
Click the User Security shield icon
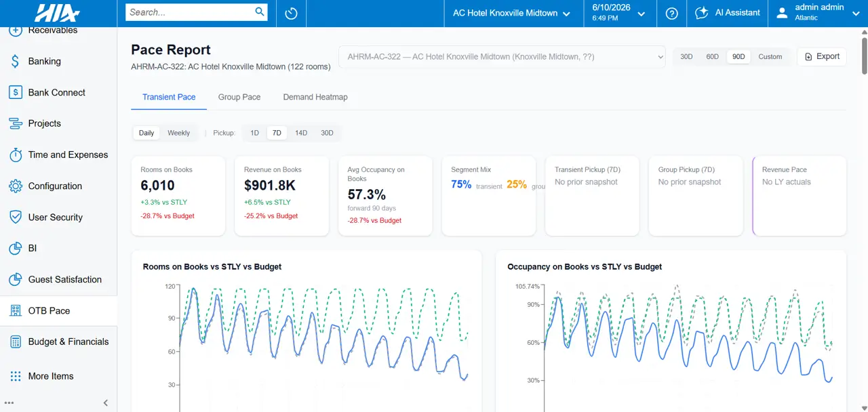[x=16, y=217]
